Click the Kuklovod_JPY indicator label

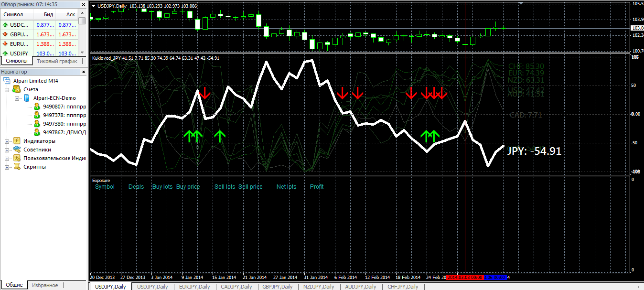tap(107, 58)
